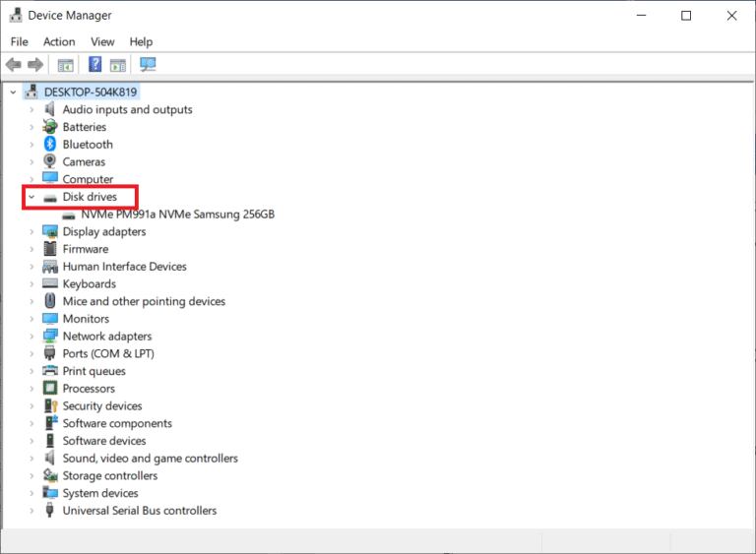The height and width of the screenshot is (554, 756).
Task: Click the NVMe Samsung drive icon
Action: (x=69, y=215)
